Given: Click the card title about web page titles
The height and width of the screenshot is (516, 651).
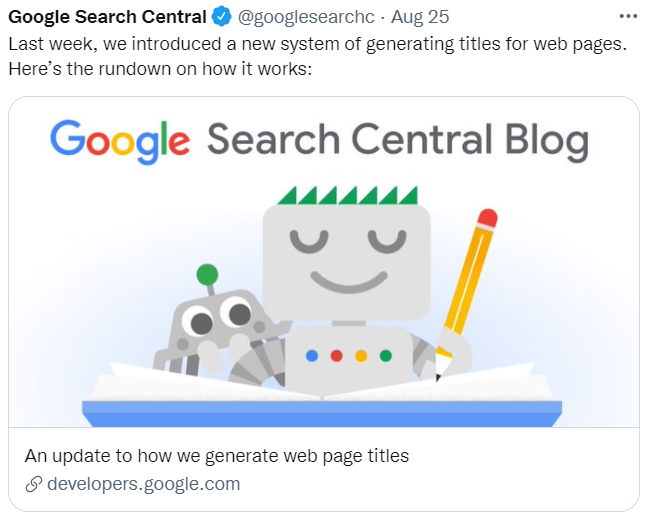Looking at the screenshot, I should (x=217, y=456).
